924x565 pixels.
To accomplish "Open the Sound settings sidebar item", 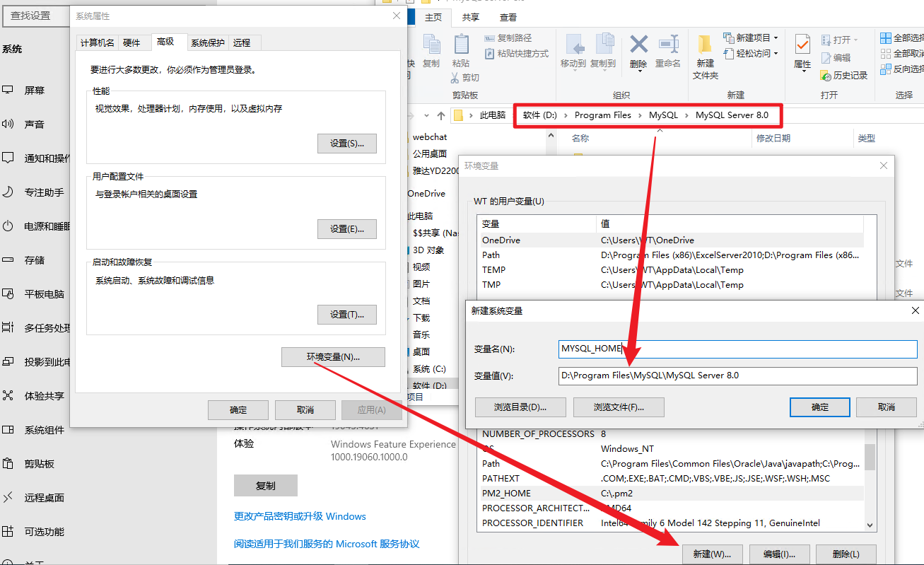I will click(34, 124).
